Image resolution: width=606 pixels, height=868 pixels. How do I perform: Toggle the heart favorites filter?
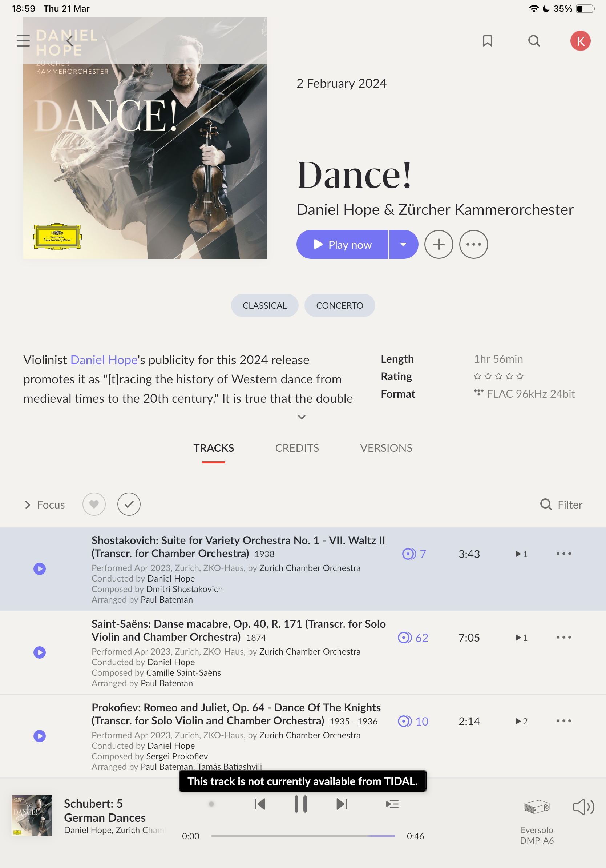coord(94,504)
